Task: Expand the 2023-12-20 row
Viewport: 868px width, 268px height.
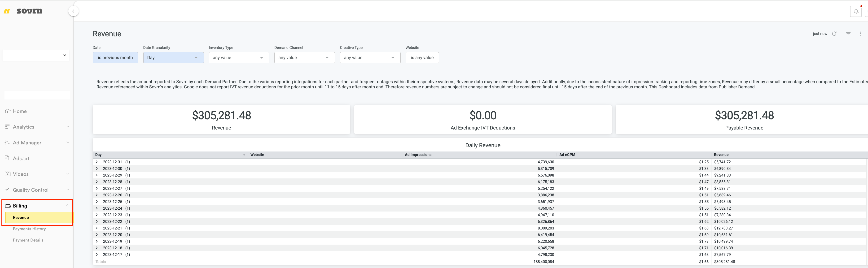Action: point(97,235)
